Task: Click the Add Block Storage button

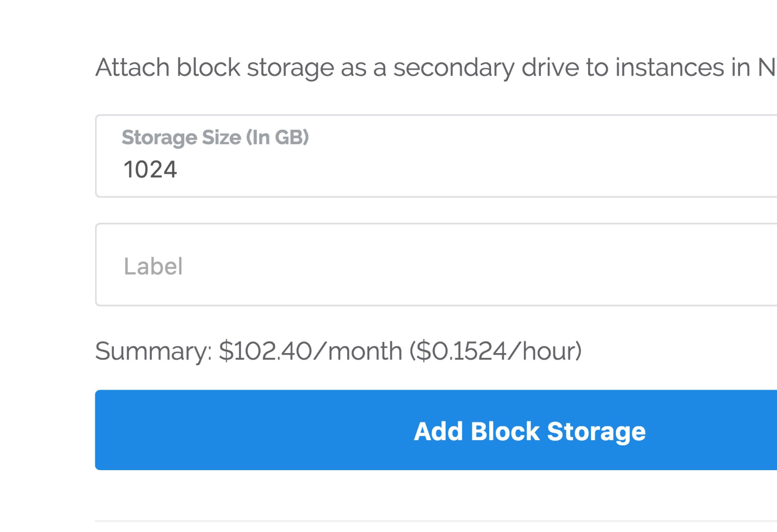Action: tap(530, 431)
